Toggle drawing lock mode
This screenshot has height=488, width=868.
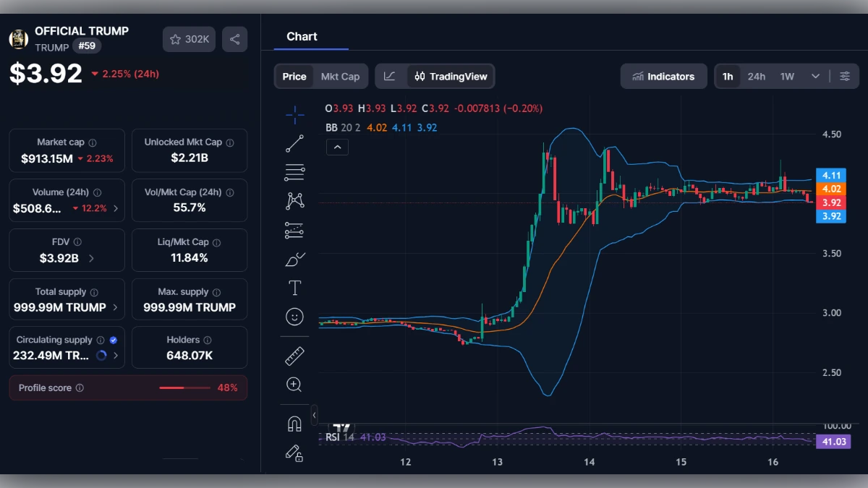pos(294,453)
